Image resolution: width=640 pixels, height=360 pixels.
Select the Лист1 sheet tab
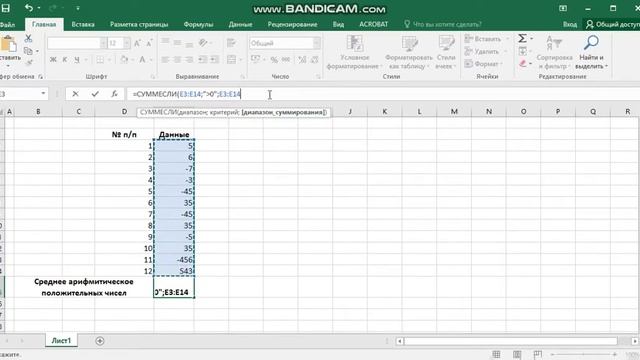61,340
